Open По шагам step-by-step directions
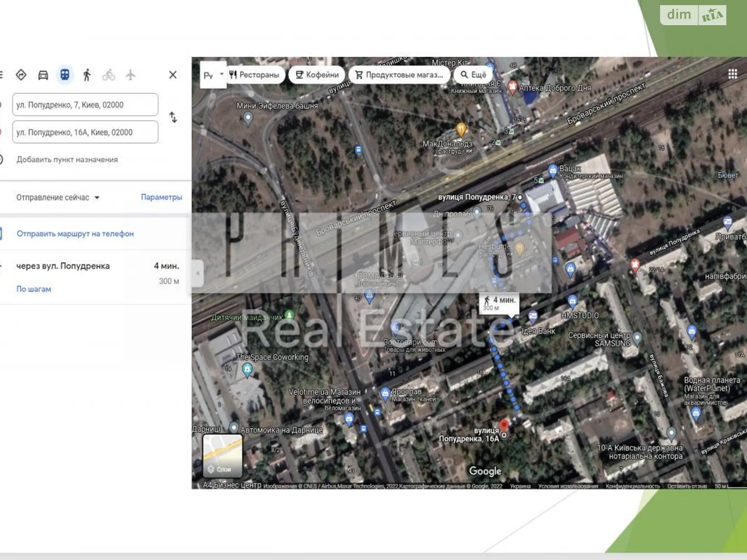This screenshot has height=560, width=747. click(34, 289)
